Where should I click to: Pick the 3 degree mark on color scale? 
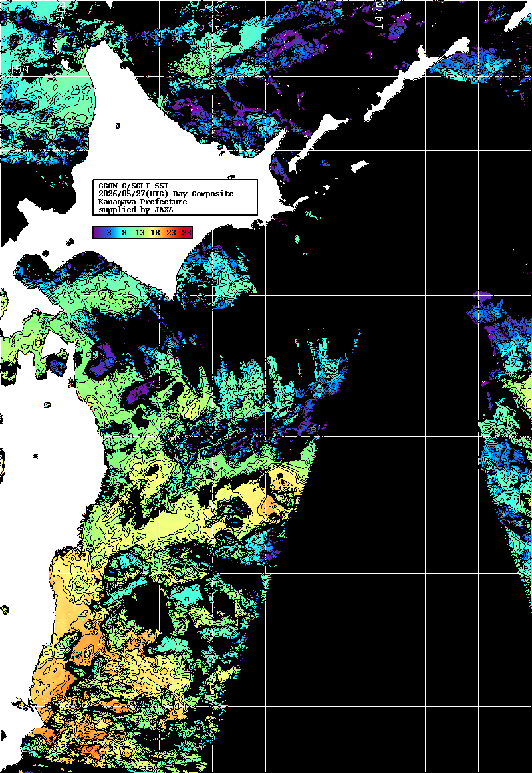108,233
